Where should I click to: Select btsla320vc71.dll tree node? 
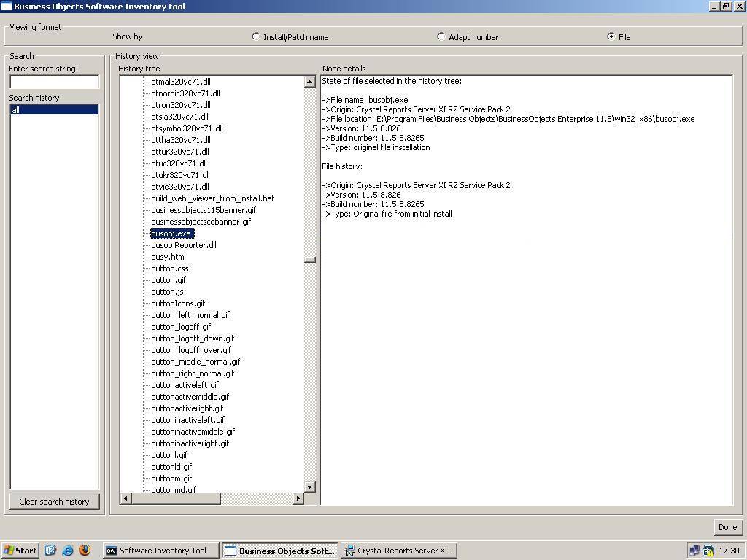[x=179, y=117]
